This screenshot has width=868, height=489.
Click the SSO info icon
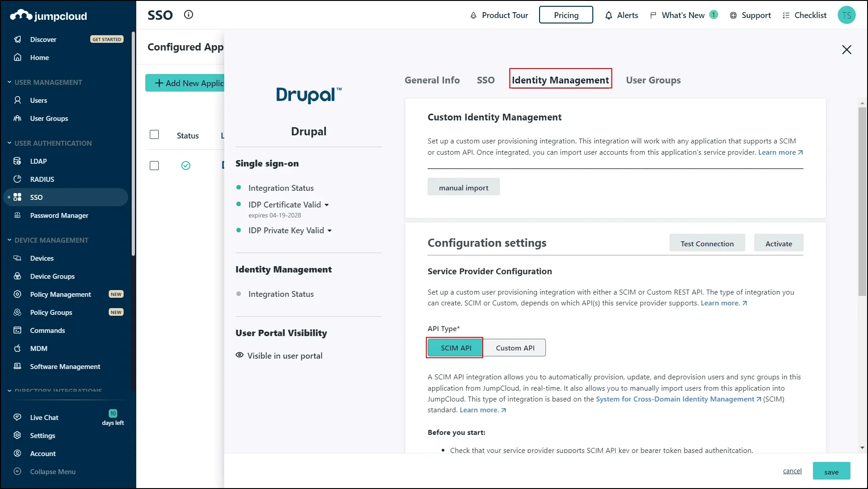[189, 14]
